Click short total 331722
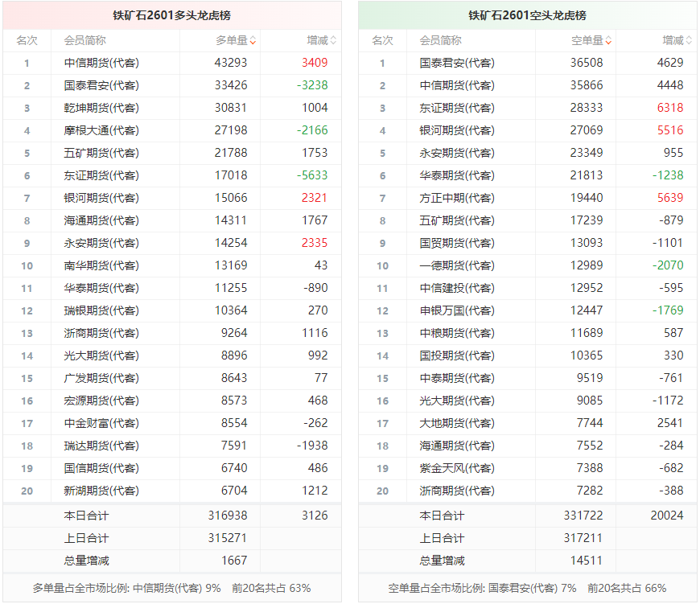The height and width of the screenshot is (604, 700). pyautogui.click(x=583, y=516)
